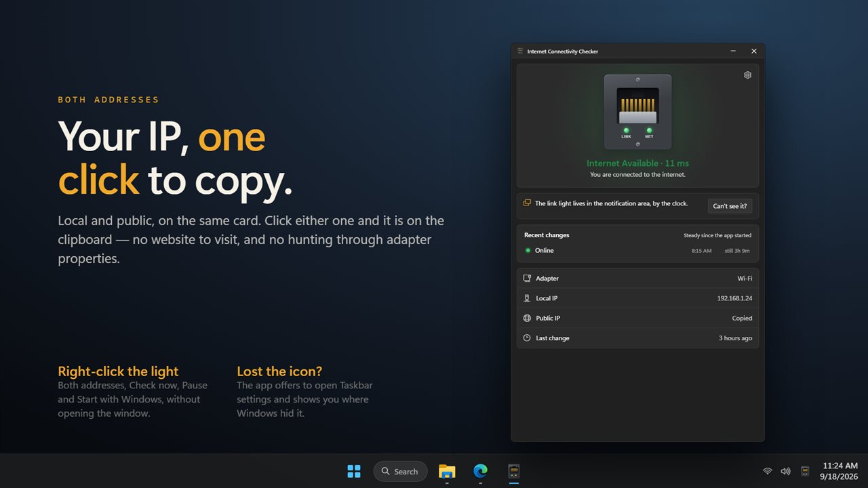This screenshot has height=488, width=868.
Task: Click the green LINK indicator light
Action: pyautogui.click(x=626, y=130)
